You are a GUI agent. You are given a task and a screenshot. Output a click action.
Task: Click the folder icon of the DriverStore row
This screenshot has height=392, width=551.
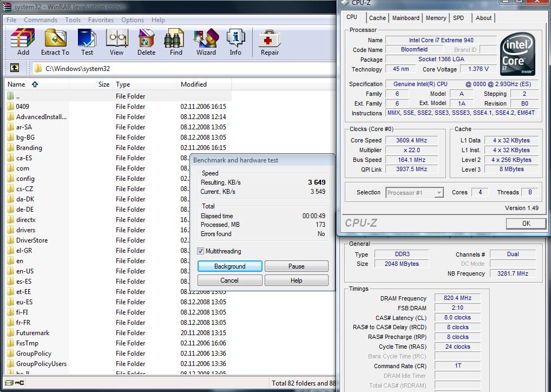10,240
